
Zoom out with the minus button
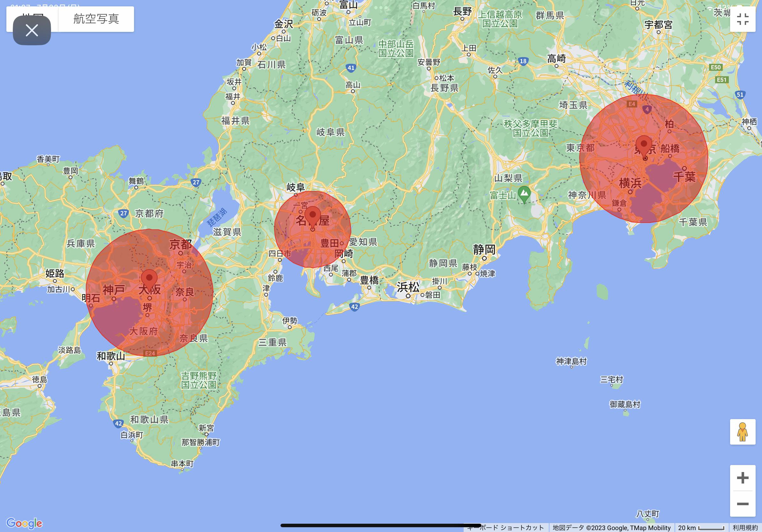tap(743, 504)
